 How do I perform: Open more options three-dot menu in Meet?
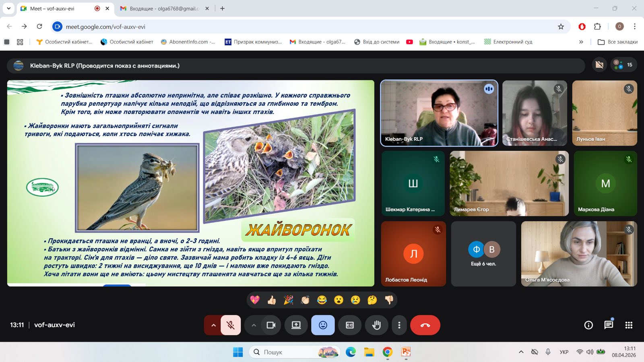(399, 325)
